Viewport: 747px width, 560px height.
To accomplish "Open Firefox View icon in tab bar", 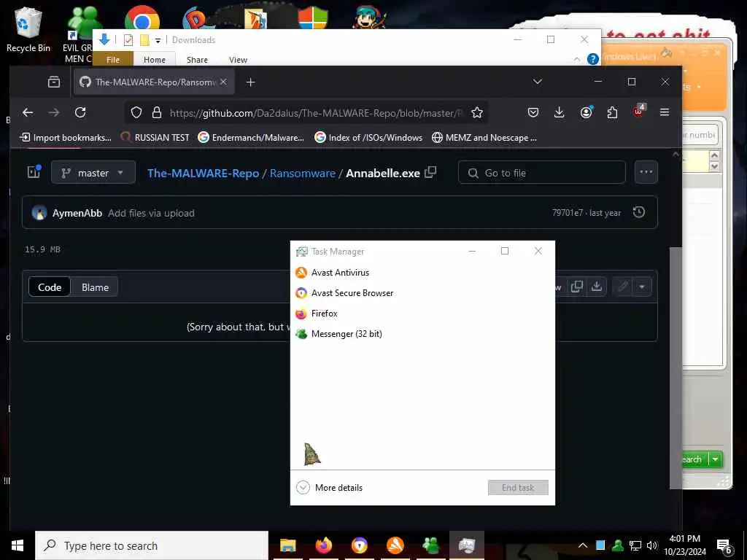I will click(x=54, y=82).
